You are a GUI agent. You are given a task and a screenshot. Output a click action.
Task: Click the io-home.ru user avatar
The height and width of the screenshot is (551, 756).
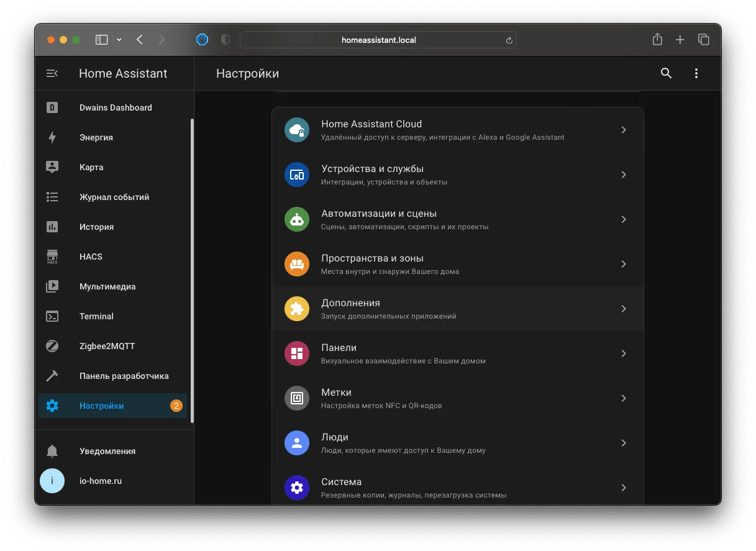click(x=52, y=481)
